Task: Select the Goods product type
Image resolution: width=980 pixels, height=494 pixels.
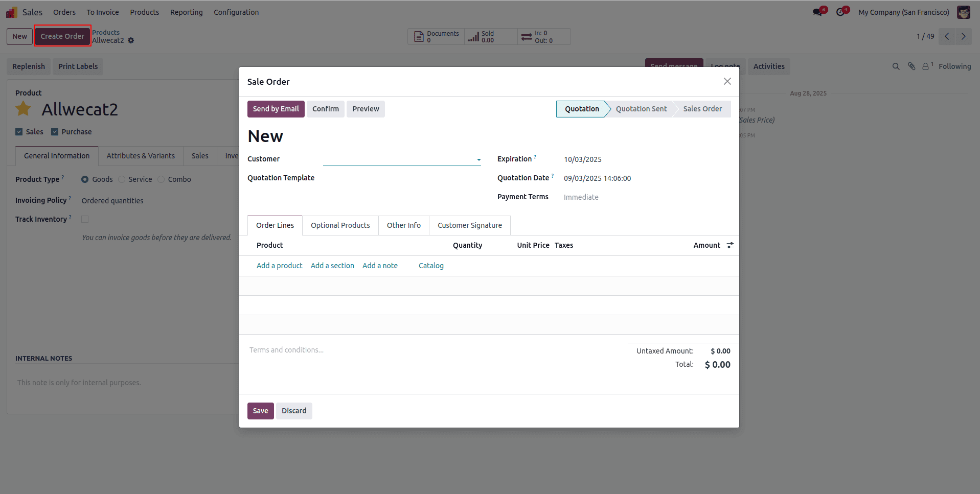Action: click(85, 179)
